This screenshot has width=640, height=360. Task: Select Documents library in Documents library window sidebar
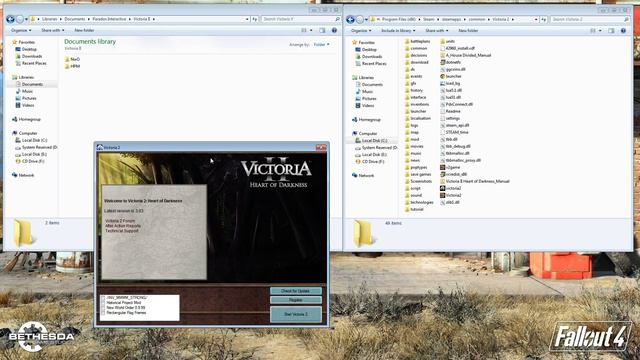tap(29, 84)
